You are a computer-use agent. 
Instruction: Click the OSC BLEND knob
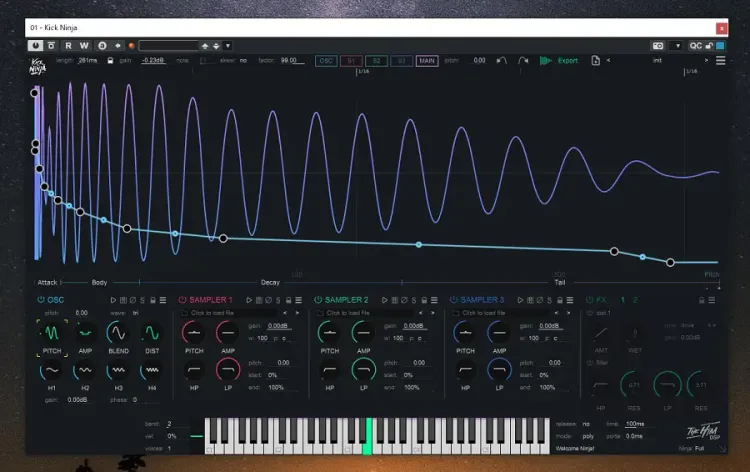pyautogui.click(x=118, y=332)
